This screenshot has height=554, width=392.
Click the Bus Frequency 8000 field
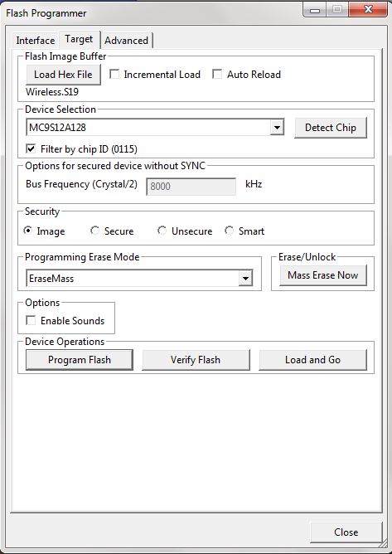(x=191, y=187)
